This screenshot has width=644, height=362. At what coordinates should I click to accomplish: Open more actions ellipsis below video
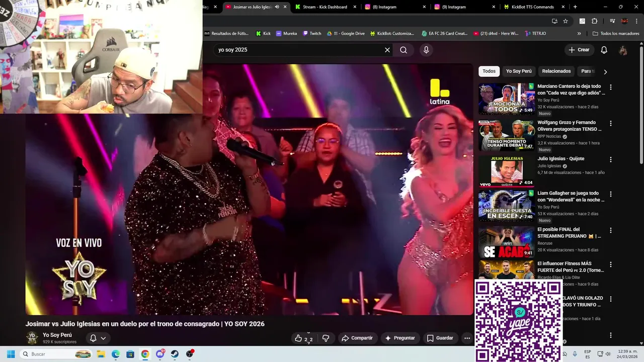pos(467,338)
